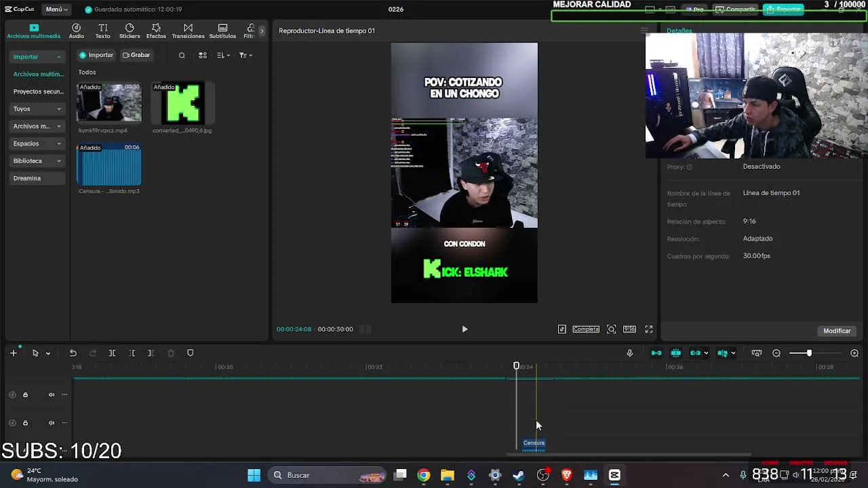
Task: Lock the second timeline track
Action: click(x=25, y=423)
